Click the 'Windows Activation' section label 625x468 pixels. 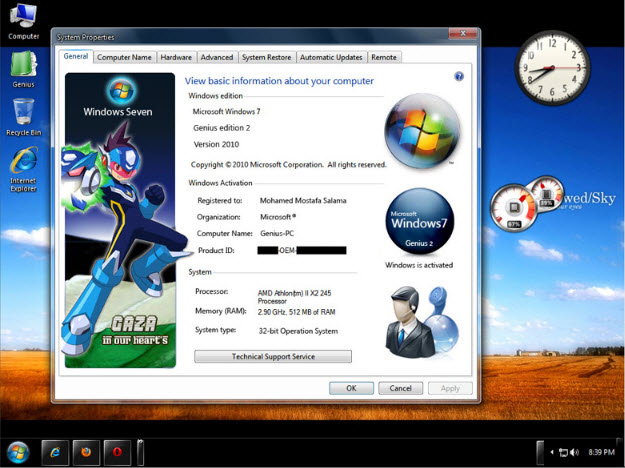tap(220, 183)
